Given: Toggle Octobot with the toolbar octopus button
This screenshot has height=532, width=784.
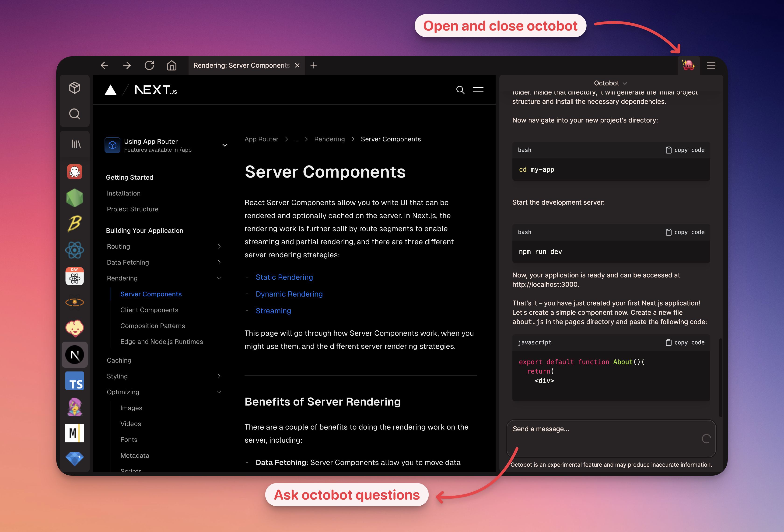Looking at the screenshot, I should pos(689,65).
